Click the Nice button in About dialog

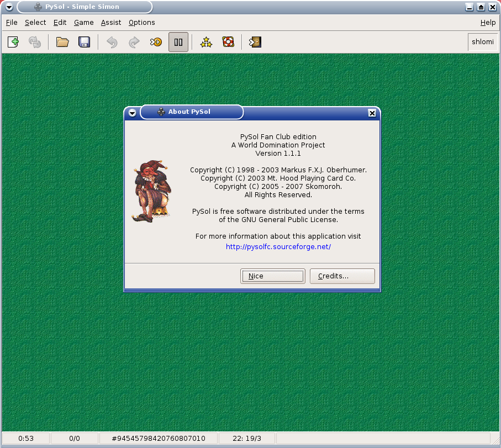point(272,276)
